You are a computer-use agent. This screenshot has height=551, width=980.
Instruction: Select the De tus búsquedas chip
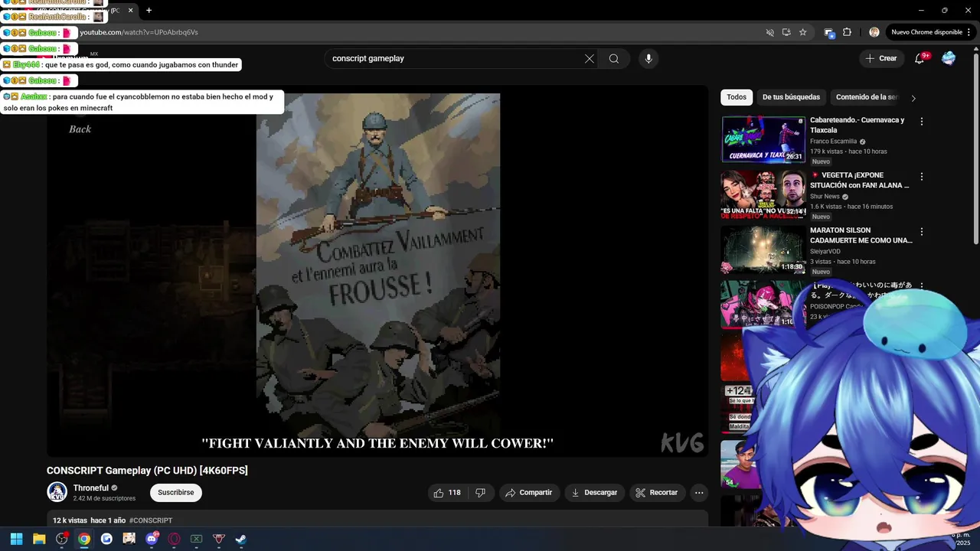pos(791,97)
